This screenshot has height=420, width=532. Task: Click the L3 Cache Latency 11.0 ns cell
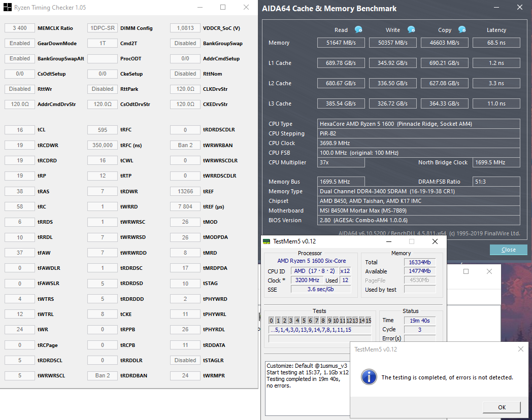click(496, 103)
